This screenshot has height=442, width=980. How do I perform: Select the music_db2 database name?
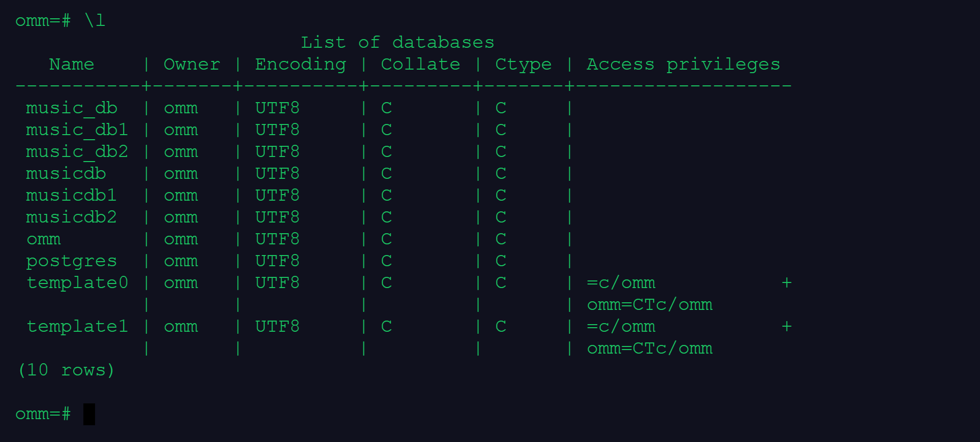tap(77, 152)
